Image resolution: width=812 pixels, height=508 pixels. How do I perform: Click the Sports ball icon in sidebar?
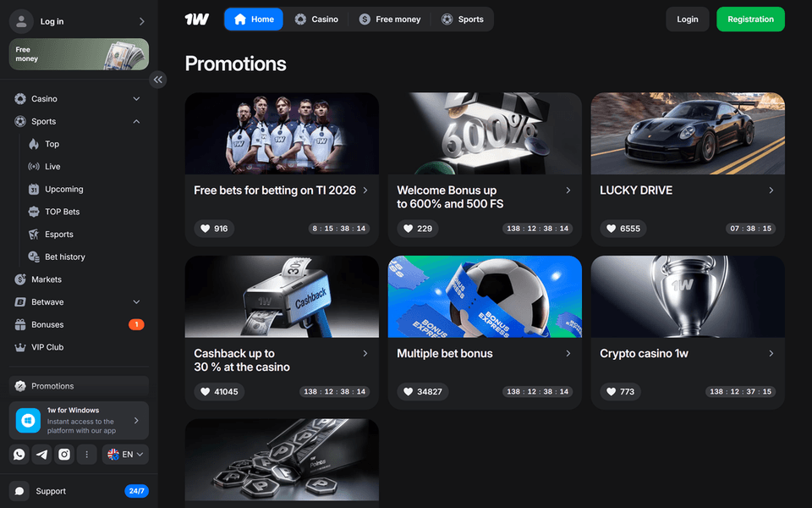click(20, 121)
